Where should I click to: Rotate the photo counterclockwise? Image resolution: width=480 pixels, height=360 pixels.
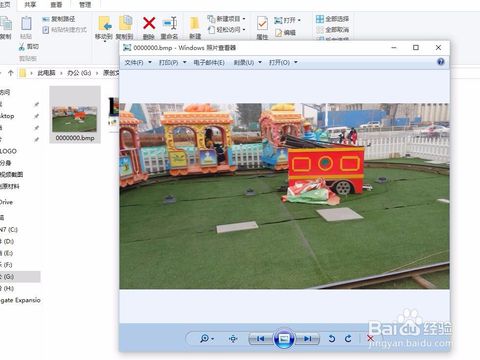[x=331, y=339]
